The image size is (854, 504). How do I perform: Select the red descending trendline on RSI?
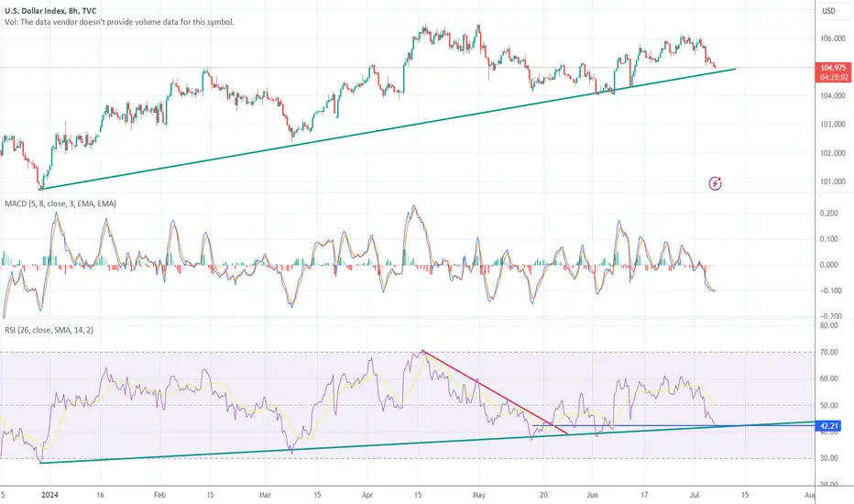495,392
